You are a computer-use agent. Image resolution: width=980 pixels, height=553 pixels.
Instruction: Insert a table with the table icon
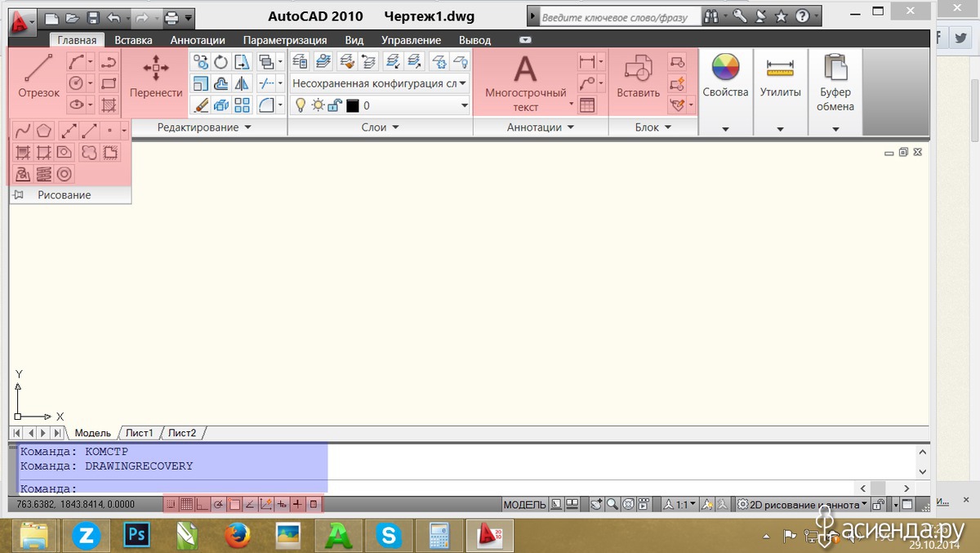coord(587,105)
